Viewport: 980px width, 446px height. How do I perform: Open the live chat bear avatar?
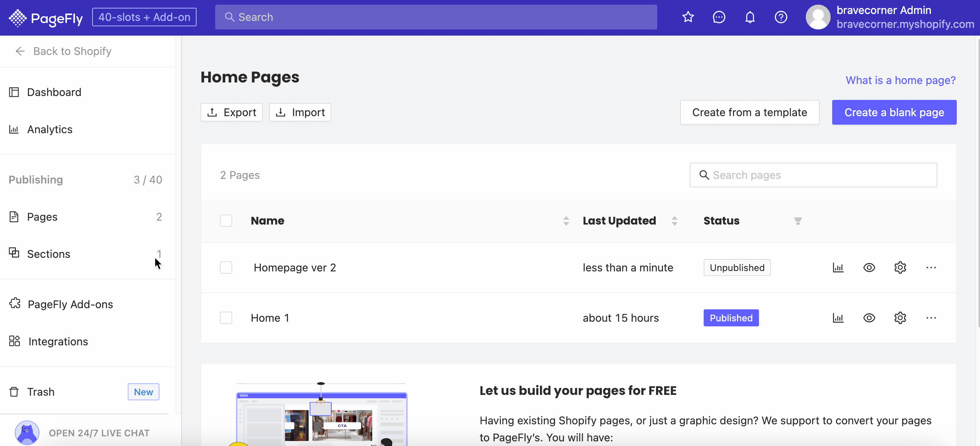coord(27,433)
